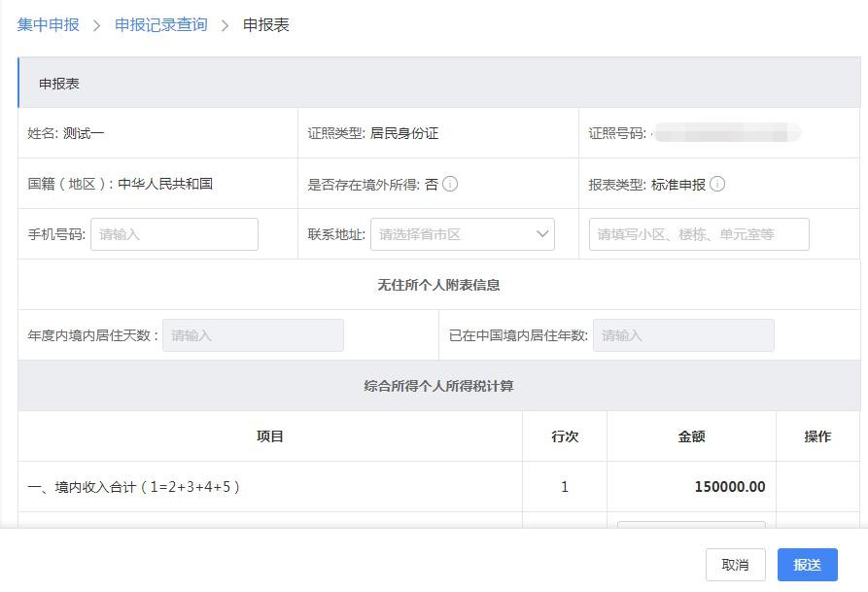Click the 操作 column header
This screenshot has width=868, height=592.
(817, 436)
